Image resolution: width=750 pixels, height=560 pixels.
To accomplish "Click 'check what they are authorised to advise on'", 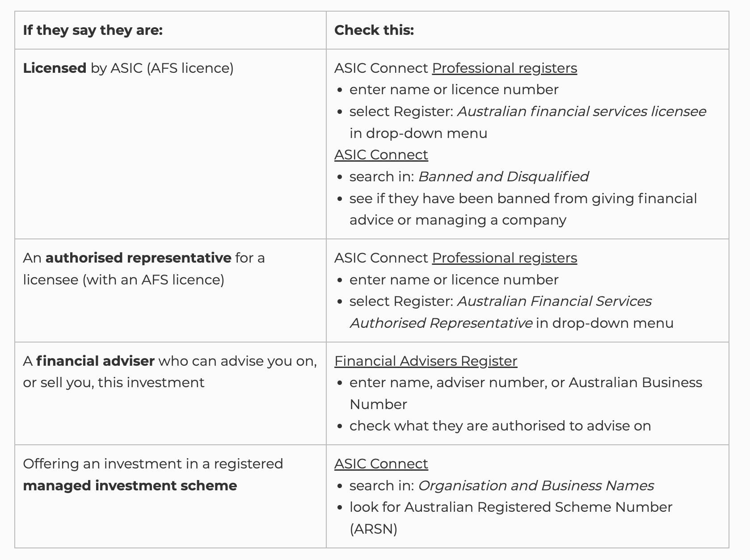I will pyautogui.click(x=500, y=426).
